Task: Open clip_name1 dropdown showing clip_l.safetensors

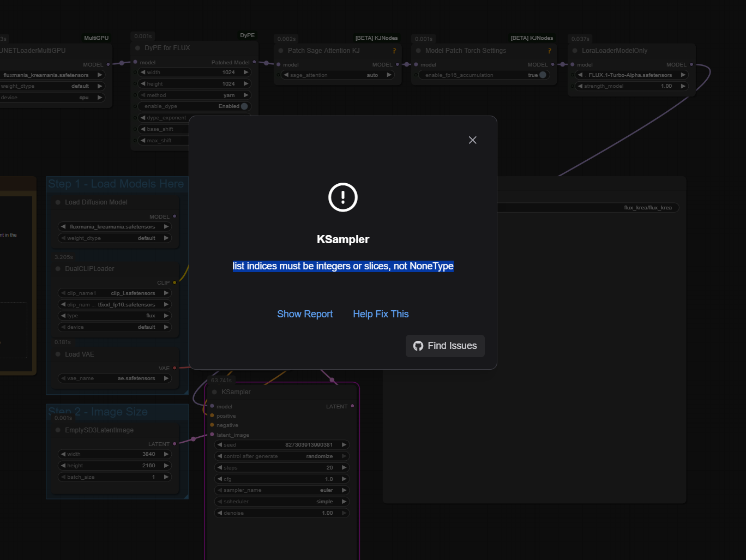Action: (x=115, y=293)
